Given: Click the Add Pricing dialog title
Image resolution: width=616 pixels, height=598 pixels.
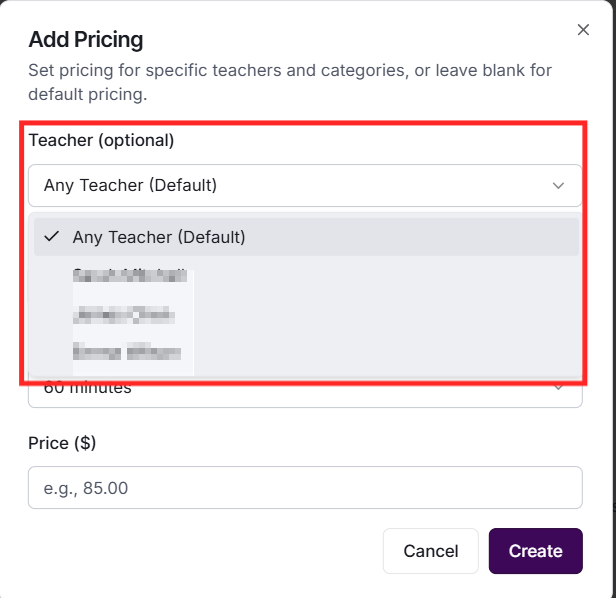Looking at the screenshot, I should click(x=86, y=40).
